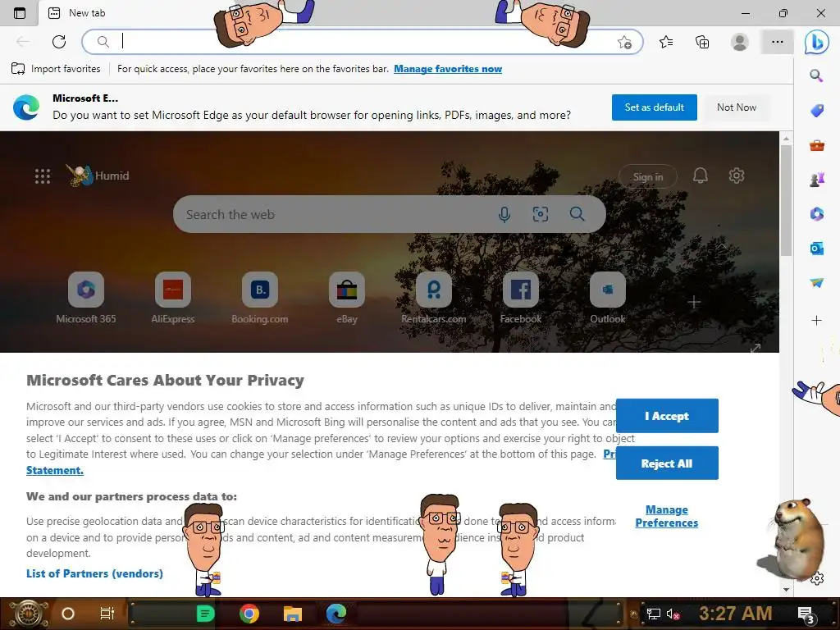Open the Windows Start button

(27, 614)
